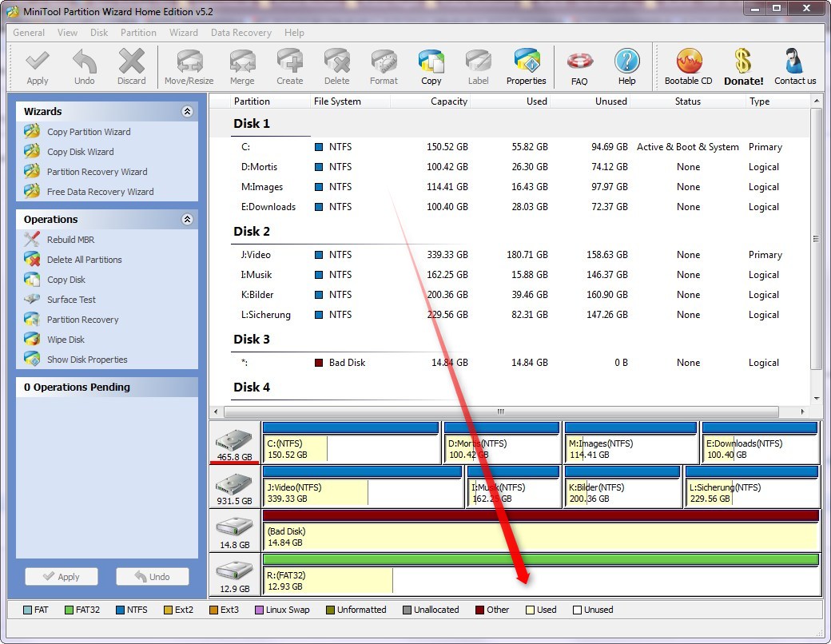This screenshot has height=644, width=831.
Task: Choose Partition Recovery operation
Action: pyautogui.click(x=82, y=320)
